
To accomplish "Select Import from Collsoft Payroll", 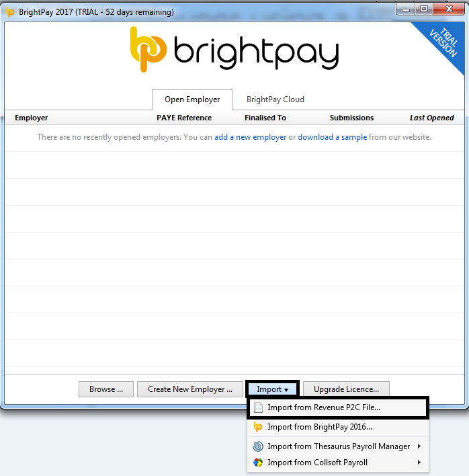I will 338,463.
